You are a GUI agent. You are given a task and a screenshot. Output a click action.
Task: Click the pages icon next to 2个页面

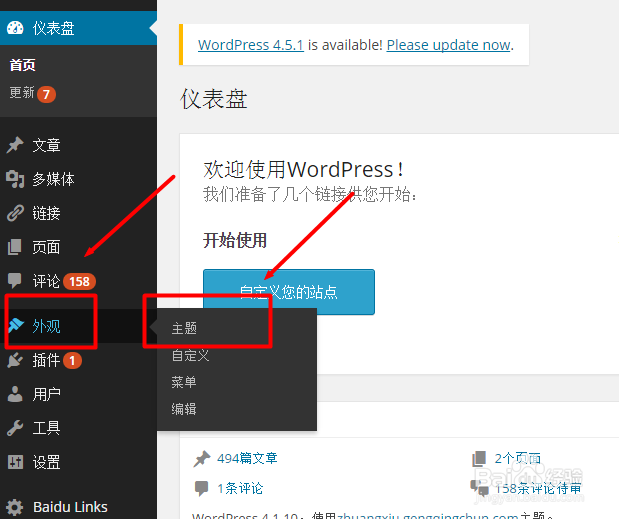(479, 459)
